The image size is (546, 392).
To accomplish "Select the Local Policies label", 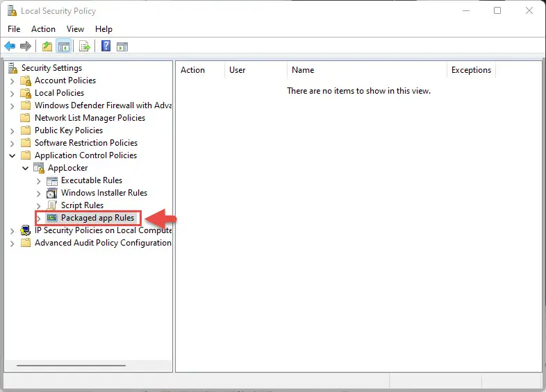I will [x=59, y=93].
